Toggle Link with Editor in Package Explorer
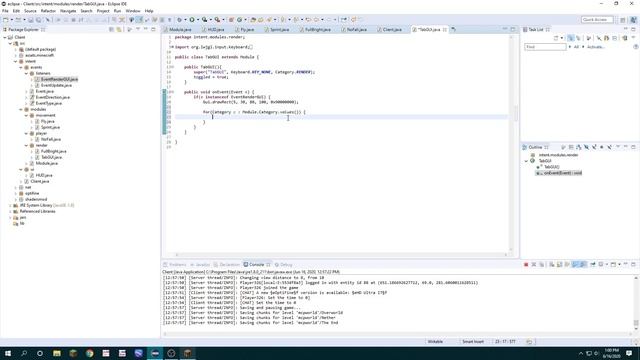The image size is (640, 360). coord(119,29)
